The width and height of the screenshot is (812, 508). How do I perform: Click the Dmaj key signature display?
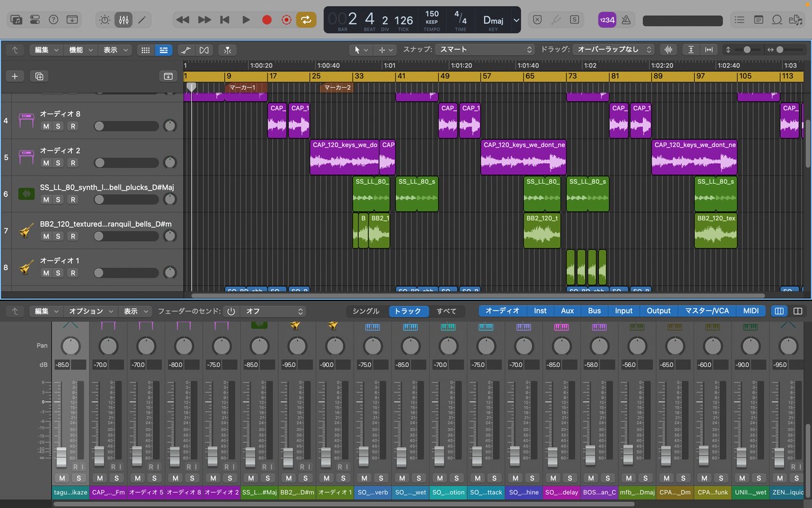[493, 20]
